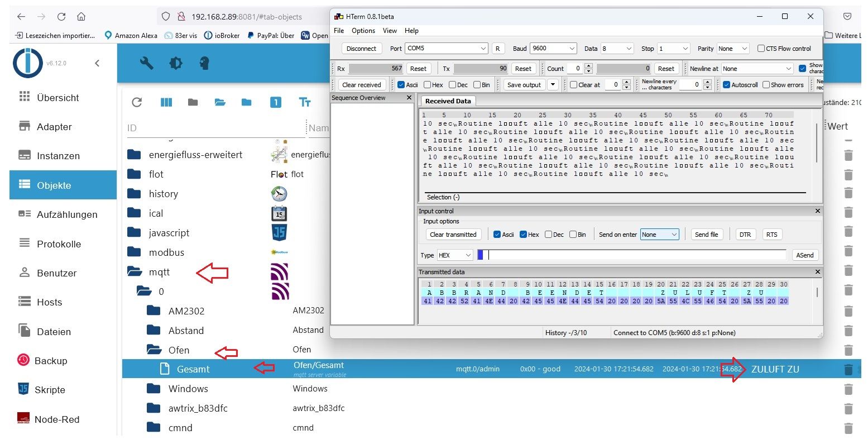Screen dimensions: 868x444
Task: Click the ical calendar adapter icon
Action: 279,213
